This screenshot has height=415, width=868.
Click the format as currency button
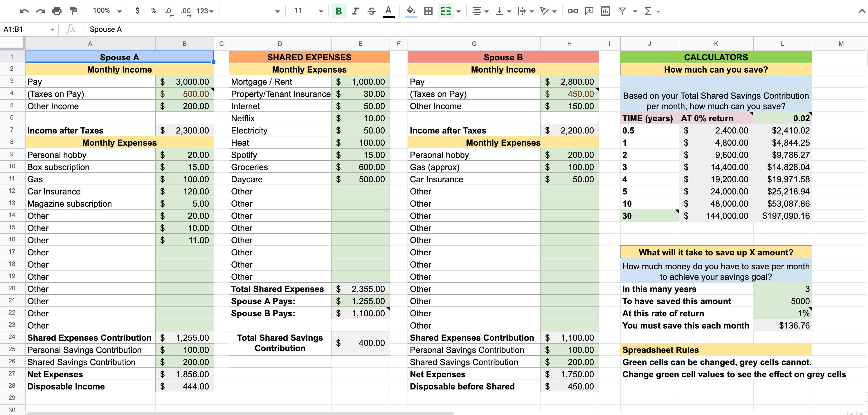coord(137,11)
